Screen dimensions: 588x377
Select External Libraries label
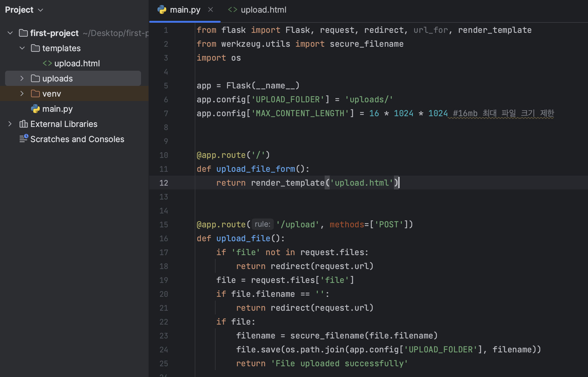64,124
